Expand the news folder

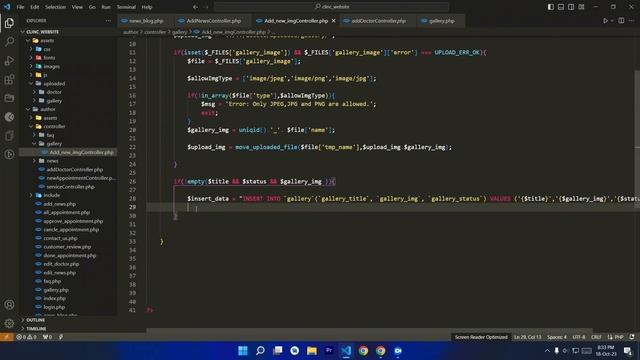[x=52, y=161]
